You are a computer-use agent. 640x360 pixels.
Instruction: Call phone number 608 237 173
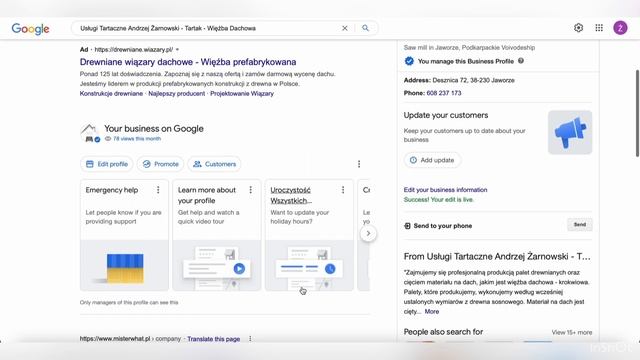coord(444,93)
